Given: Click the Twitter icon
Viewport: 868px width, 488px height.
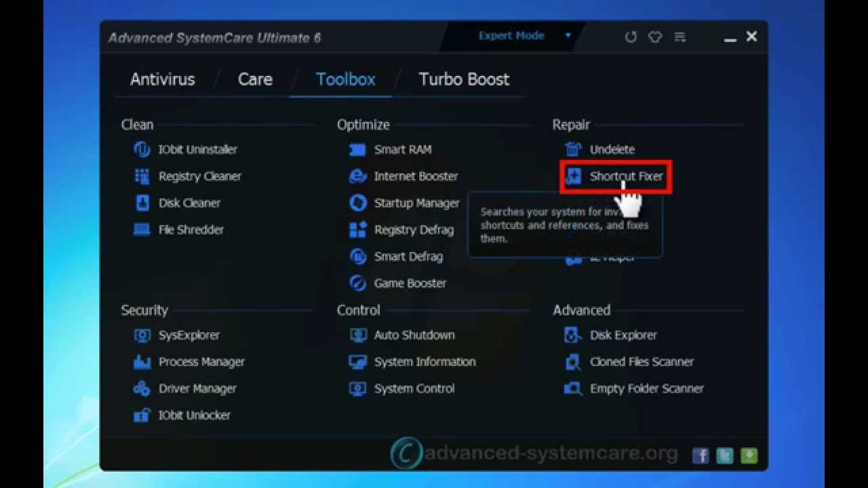Looking at the screenshot, I should [725, 455].
